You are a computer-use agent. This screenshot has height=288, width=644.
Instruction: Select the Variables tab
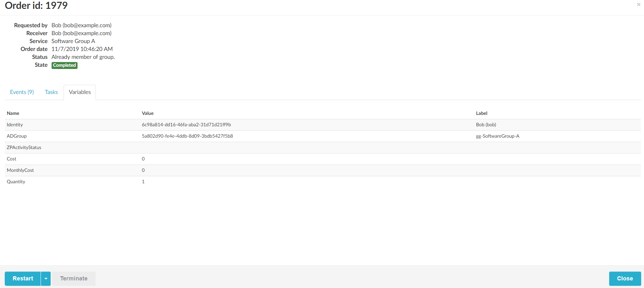pyautogui.click(x=80, y=92)
